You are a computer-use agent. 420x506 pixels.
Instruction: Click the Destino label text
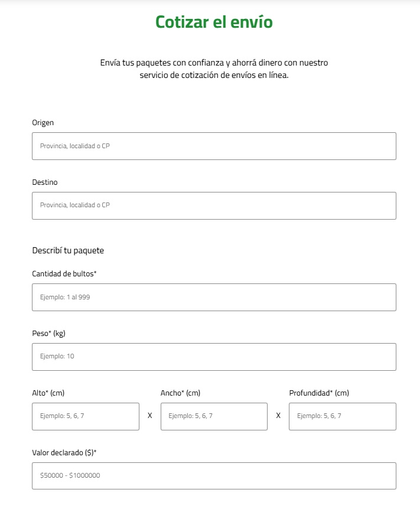coord(45,182)
